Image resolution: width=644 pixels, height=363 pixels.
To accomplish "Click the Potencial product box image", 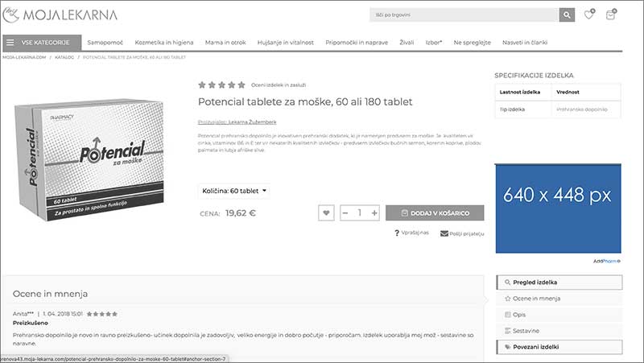I will coord(89,159).
